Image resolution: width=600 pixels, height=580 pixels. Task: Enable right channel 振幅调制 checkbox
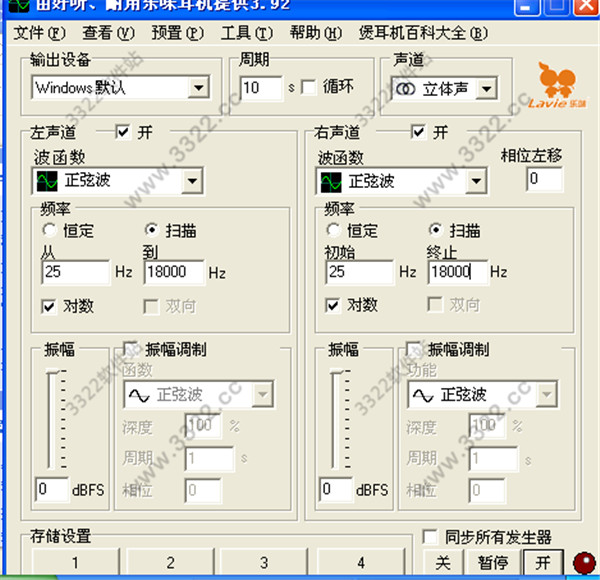point(414,349)
